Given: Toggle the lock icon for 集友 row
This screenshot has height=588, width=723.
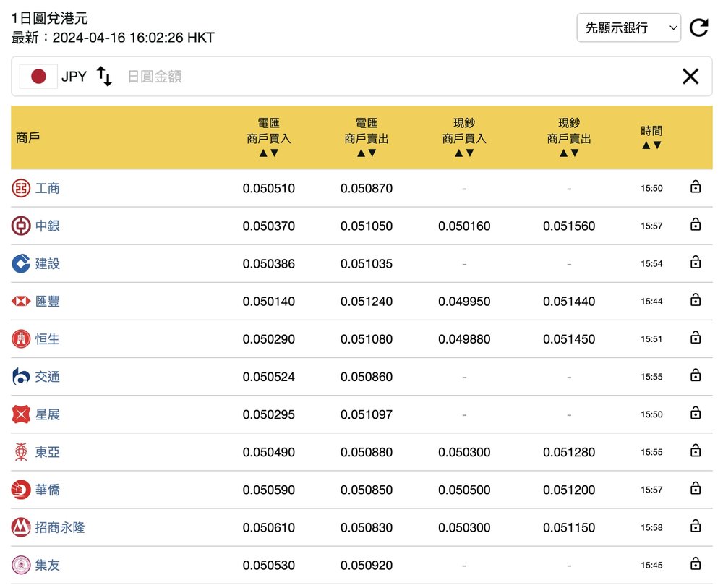Looking at the screenshot, I should point(696,564).
